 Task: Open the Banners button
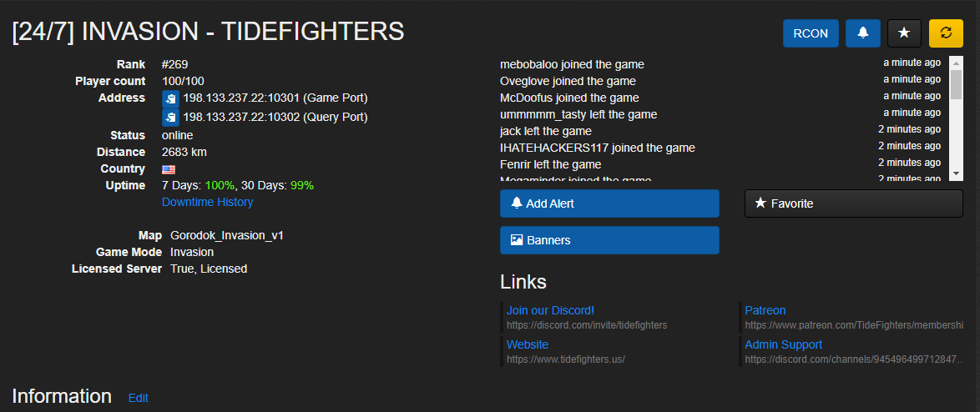click(x=609, y=240)
